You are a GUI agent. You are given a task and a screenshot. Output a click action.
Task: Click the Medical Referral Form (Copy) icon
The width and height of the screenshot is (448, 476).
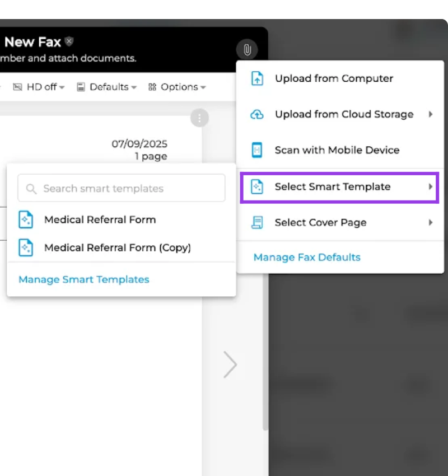(26, 248)
